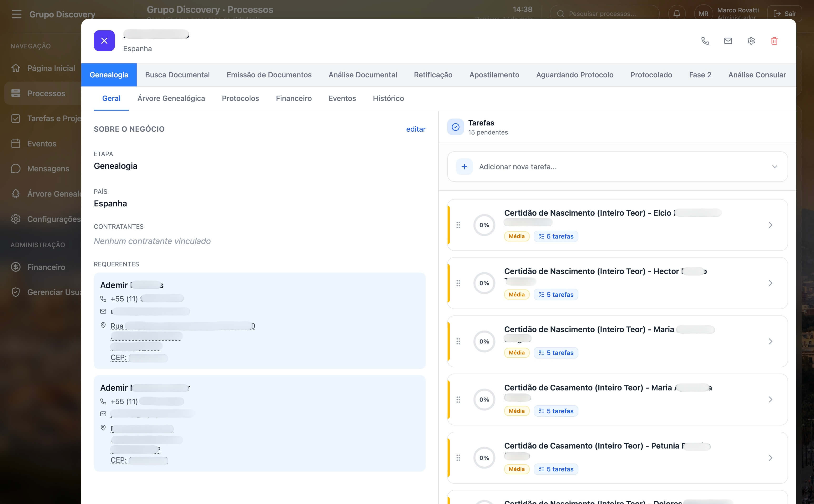
Task: Click the MR user avatar
Action: (703, 14)
